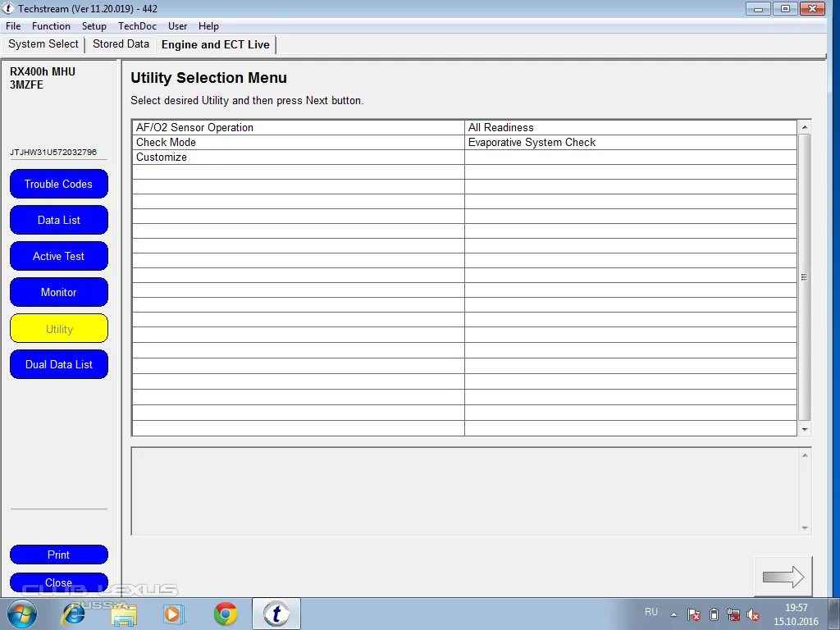Launch Windows Media Player from taskbar
Image resolution: width=840 pixels, height=630 pixels.
tap(173, 614)
